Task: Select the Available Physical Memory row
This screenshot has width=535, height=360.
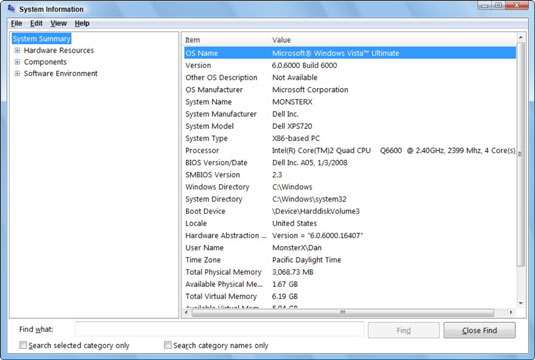Action: [350, 284]
